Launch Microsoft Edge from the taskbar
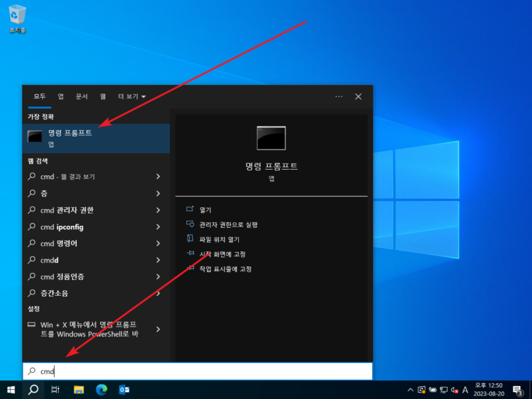The height and width of the screenshot is (399, 532). tap(102, 389)
